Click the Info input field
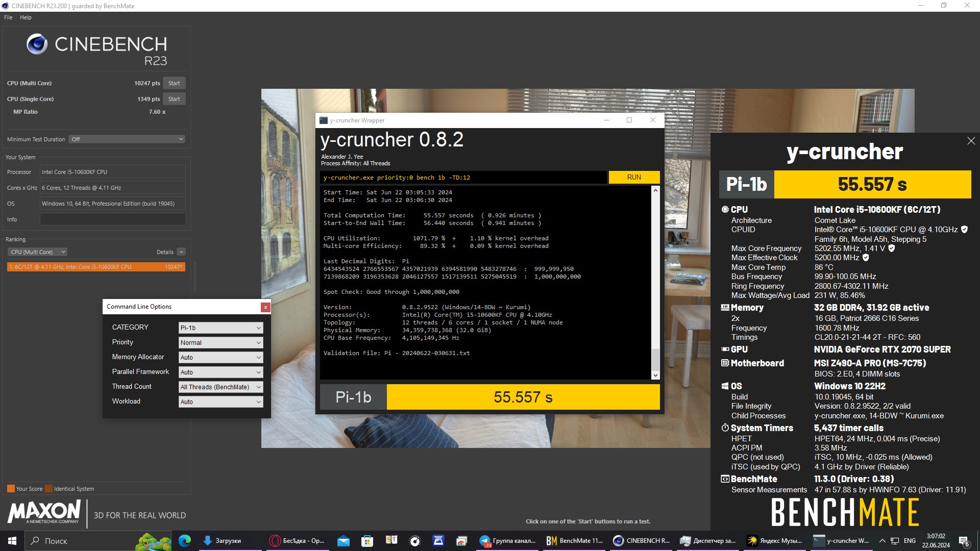 click(113, 219)
